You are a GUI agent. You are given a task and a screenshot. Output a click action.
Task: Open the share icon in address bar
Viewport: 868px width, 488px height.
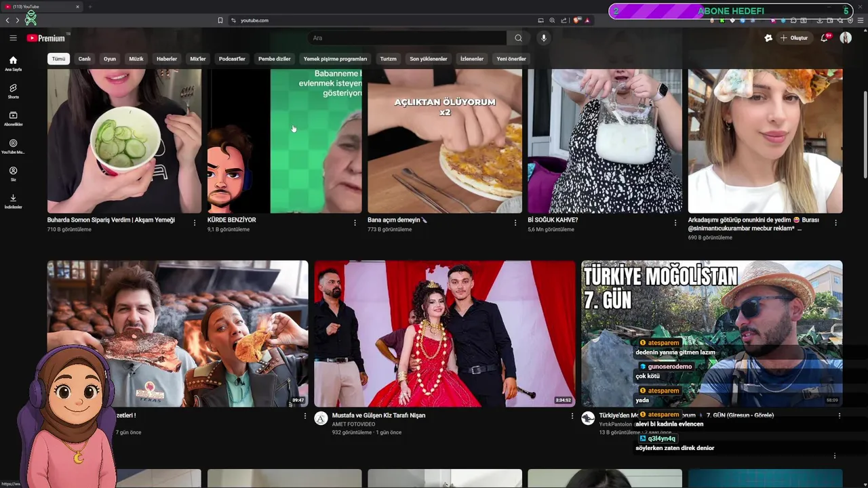point(564,20)
